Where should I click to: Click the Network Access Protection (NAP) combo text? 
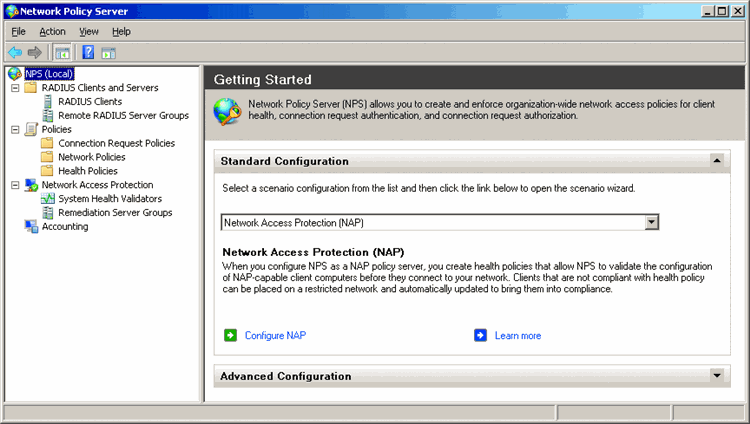(294, 223)
